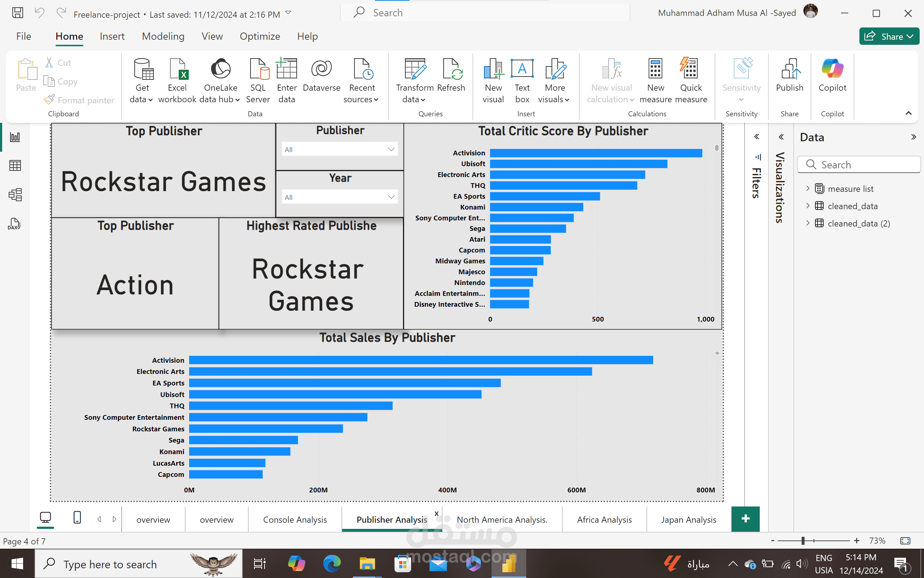
Task: Delete the Publisher Analysis page
Action: (x=436, y=513)
